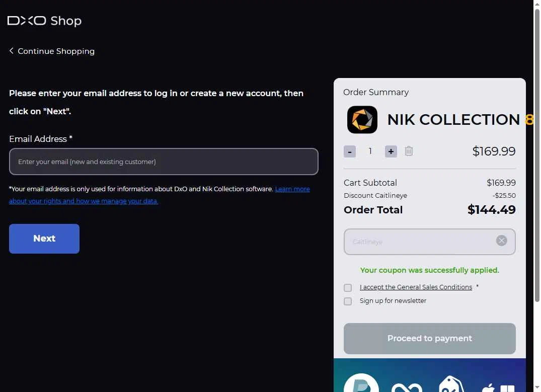The height and width of the screenshot is (392, 541).
Task: Click the Order Total $144.49 amount
Action: pyautogui.click(x=491, y=209)
